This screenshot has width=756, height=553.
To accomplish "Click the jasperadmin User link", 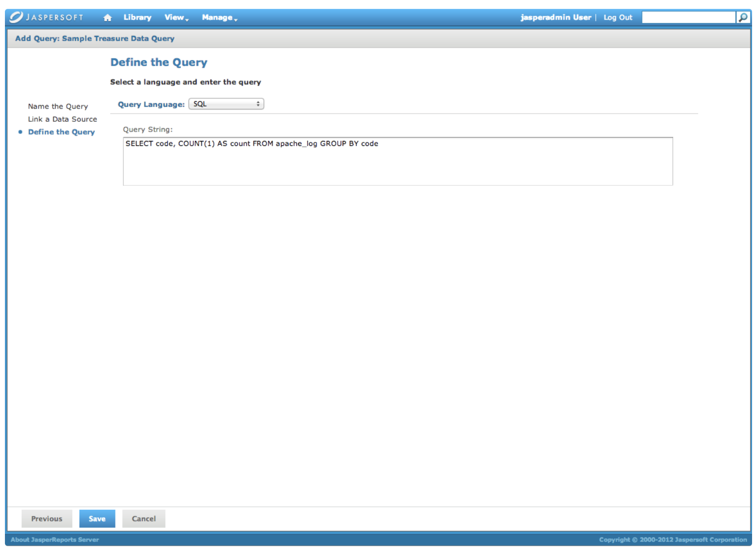I will click(x=555, y=17).
